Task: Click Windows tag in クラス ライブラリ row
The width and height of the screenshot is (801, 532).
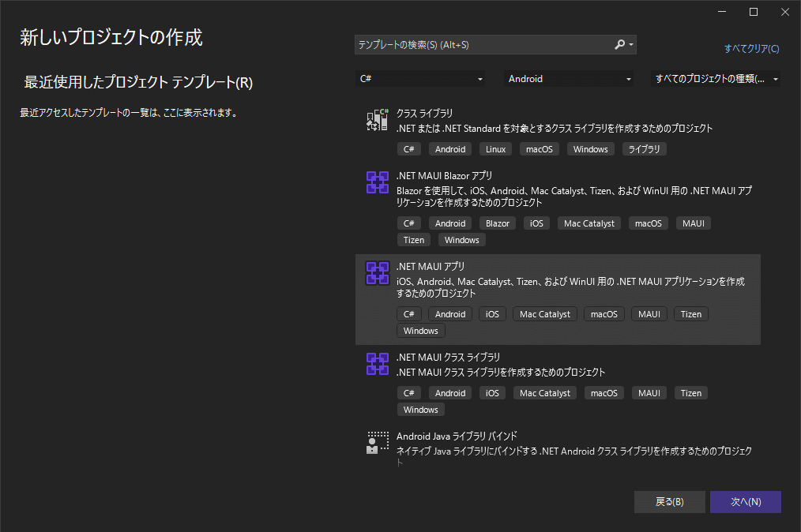Action: 591,149
